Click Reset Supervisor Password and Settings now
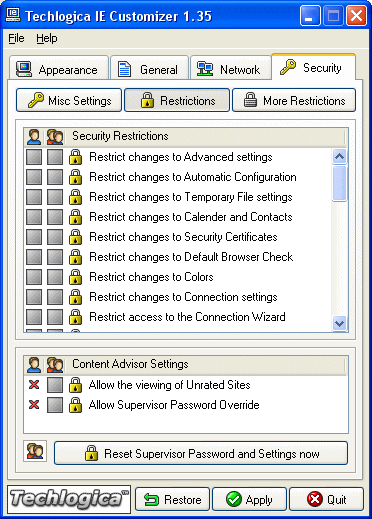Viewport: 372px width, 519px height. [201, 453]
